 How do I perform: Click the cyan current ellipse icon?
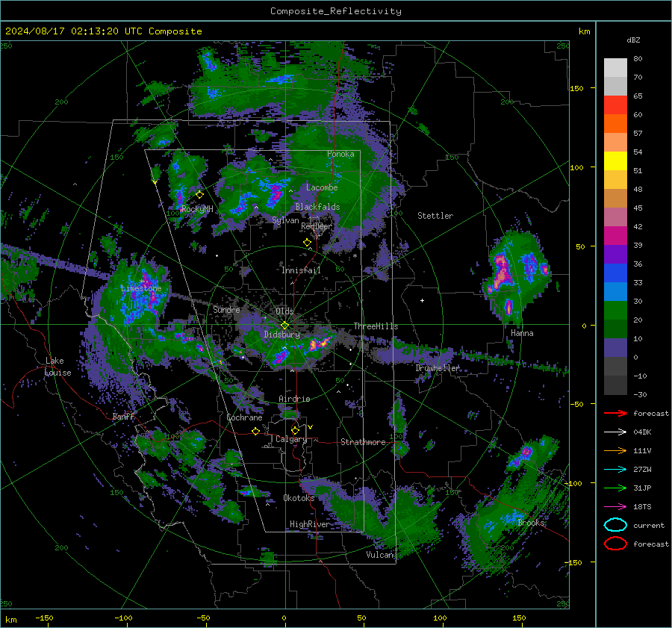click(615, 525)
